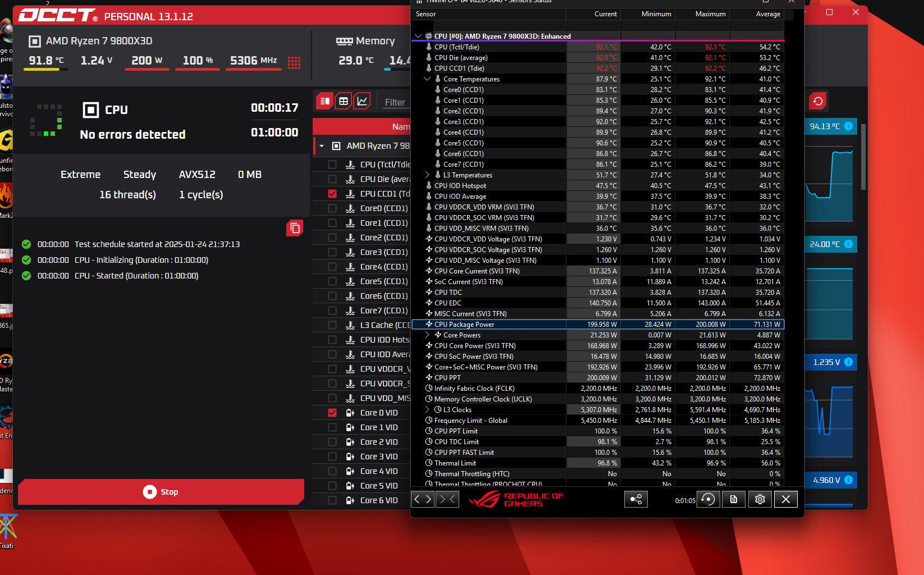Click the Memory module icon in OCCT header
This screenshot has height=575, width=924.
coord(344,41)
